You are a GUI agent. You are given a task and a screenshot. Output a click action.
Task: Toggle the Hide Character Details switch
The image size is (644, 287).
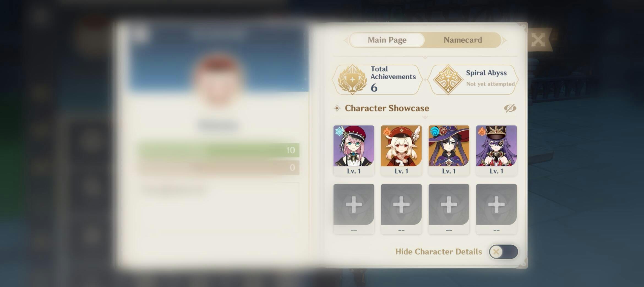(x=503, y=252)
